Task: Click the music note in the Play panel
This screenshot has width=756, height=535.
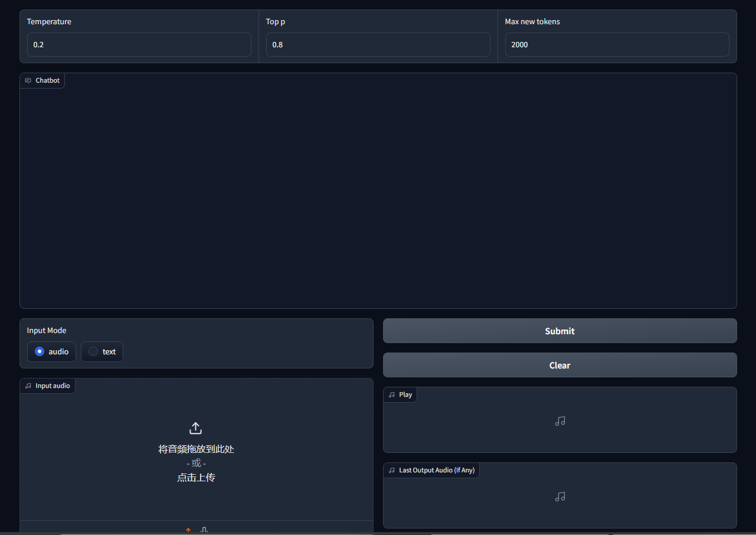Action: (x=560, y=421)
